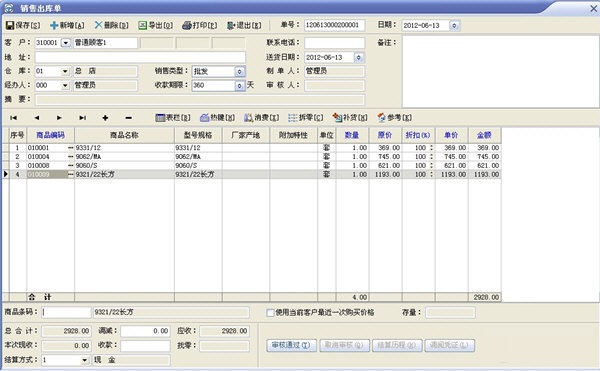Open the 结算方式 dropdown
The image size is (600, 371).
click(85, 360)
